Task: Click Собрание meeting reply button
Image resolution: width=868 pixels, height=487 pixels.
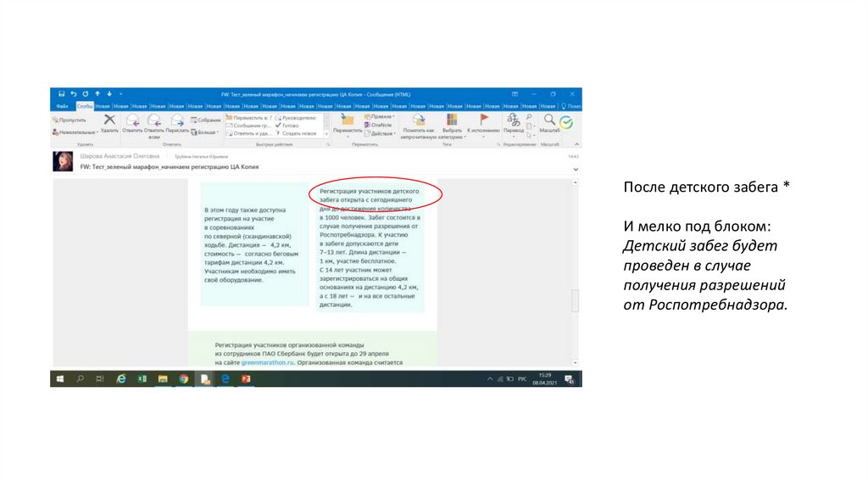Action: [x=205, y=120]
